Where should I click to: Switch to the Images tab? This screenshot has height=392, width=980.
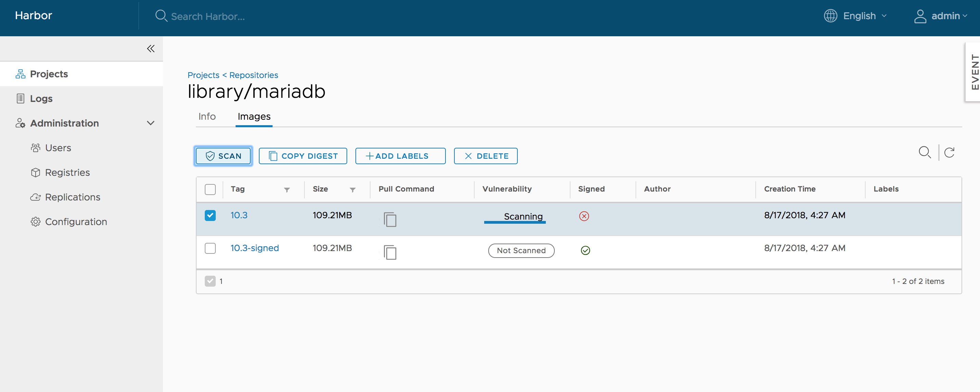click(254, 116)
